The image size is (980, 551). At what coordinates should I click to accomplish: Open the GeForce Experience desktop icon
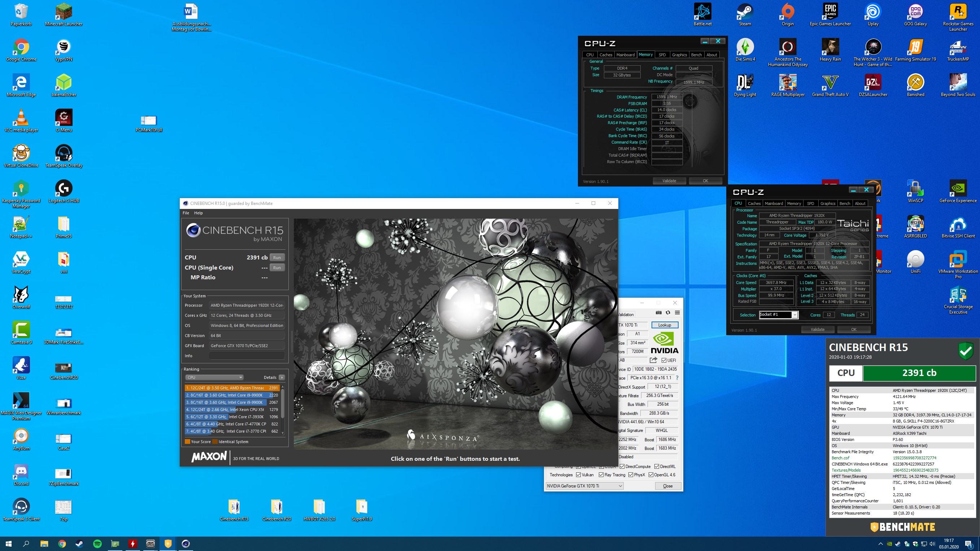tap(958, 192)
